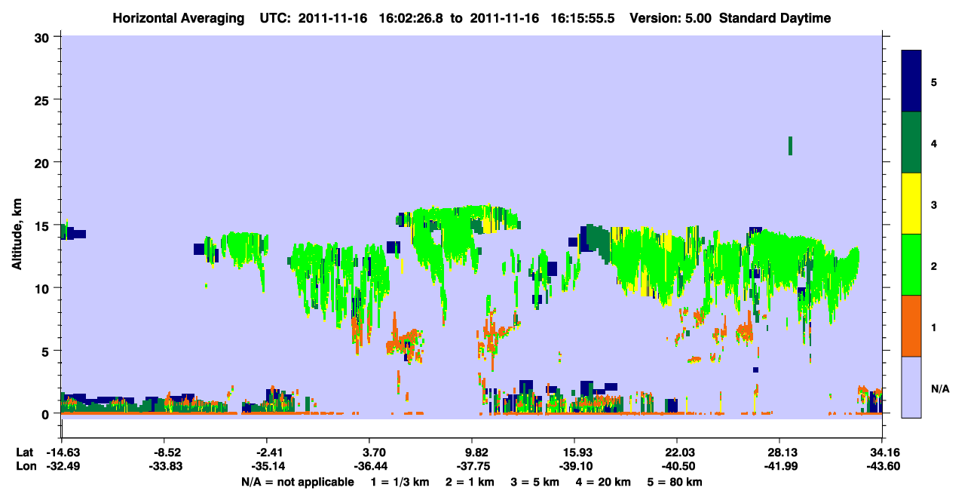Click the y-axis tick label 15
The image size is (980, 503).
coord(43,225)
